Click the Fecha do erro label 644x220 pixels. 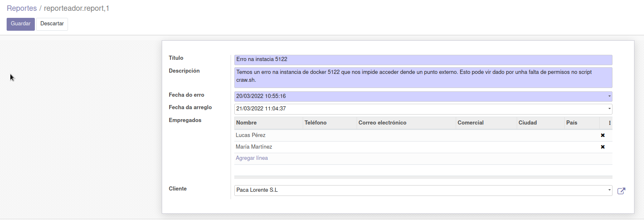[x=187, y=95]
